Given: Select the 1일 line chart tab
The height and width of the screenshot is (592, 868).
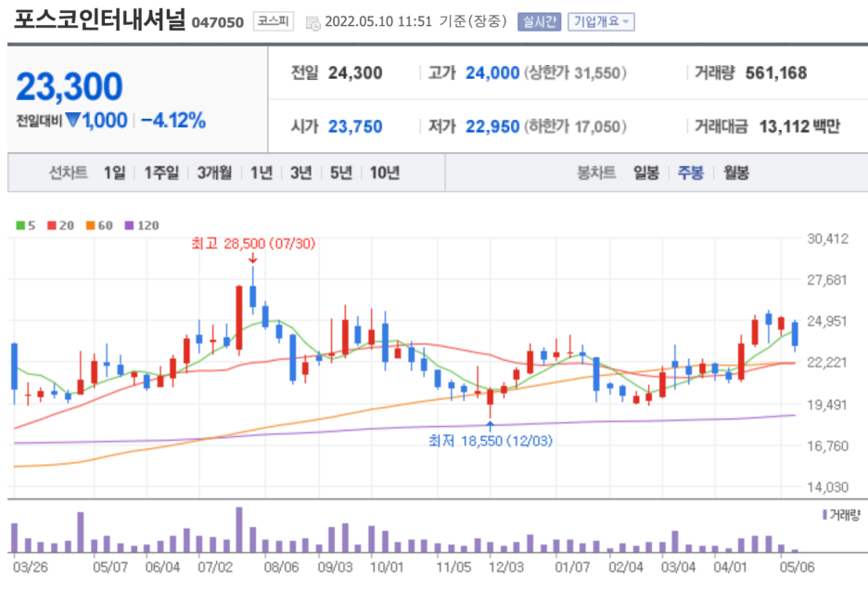Looking at the screenshot, I should click(115, 173).
